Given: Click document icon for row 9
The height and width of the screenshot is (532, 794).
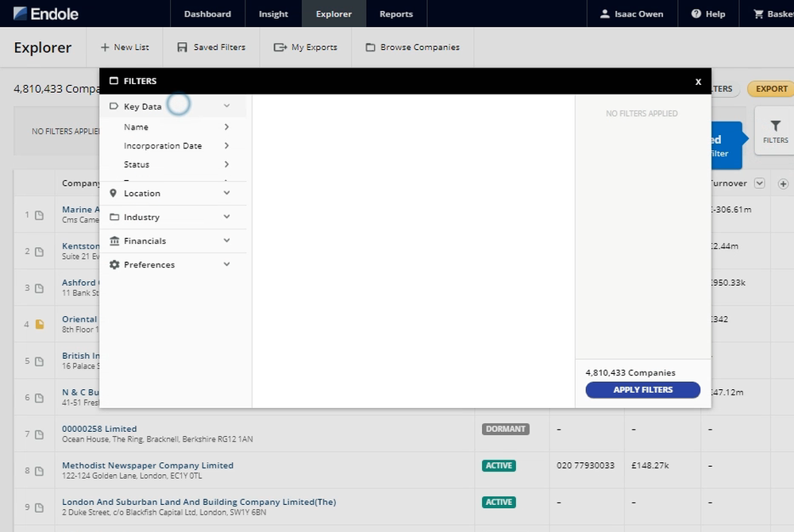Looking at the screenshot, I should [39, 507].
